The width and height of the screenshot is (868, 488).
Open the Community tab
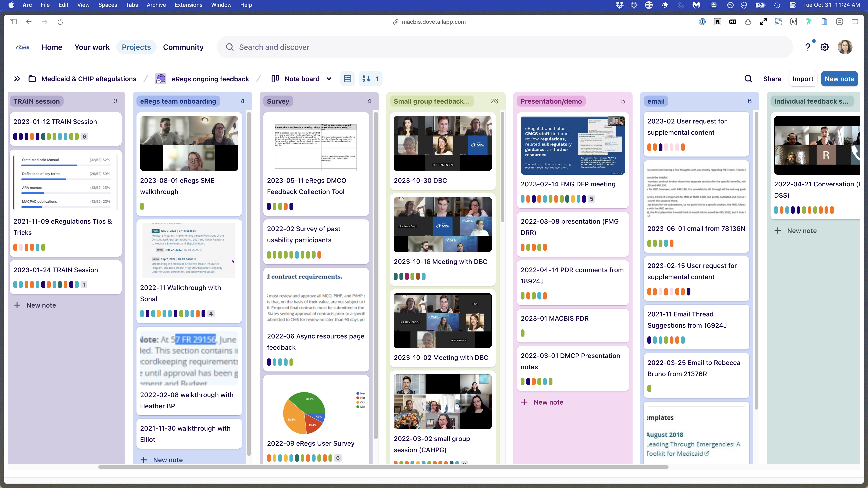(183, 47)
